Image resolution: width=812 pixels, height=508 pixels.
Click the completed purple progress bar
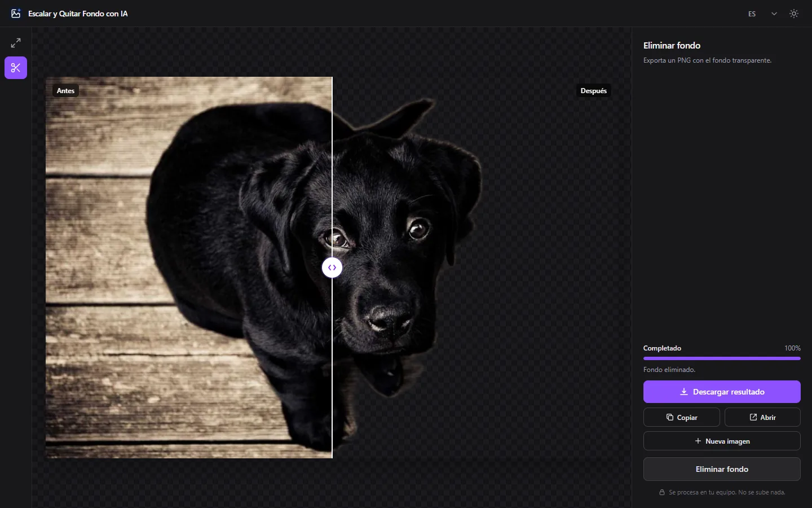tap(722, 358)
